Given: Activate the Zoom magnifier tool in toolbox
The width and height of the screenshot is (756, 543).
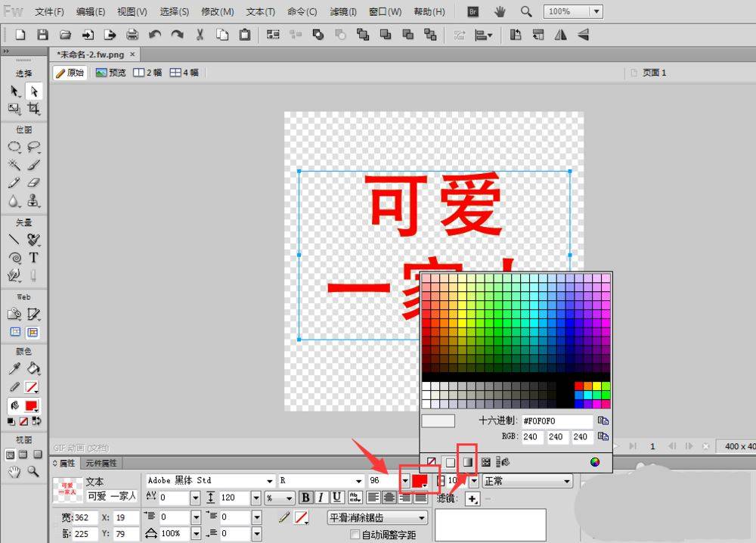Looking at the screenshot, I should [x=33, y=471].
